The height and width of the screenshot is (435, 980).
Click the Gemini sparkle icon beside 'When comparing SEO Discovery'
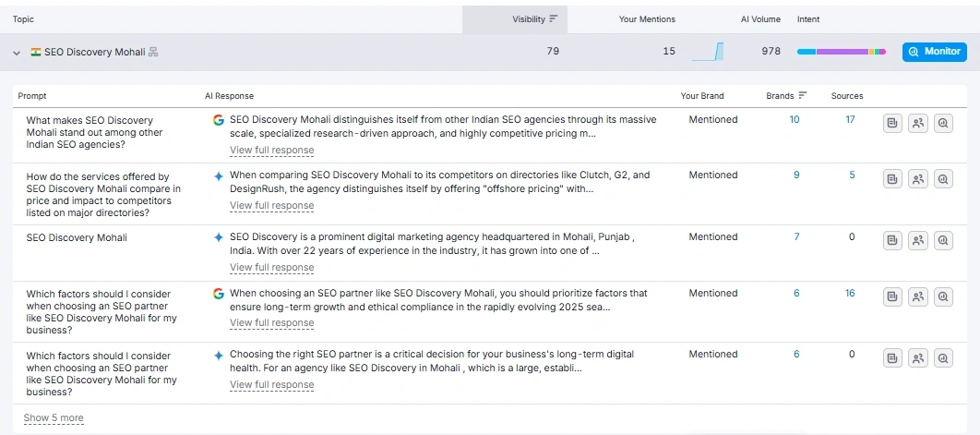218,175
